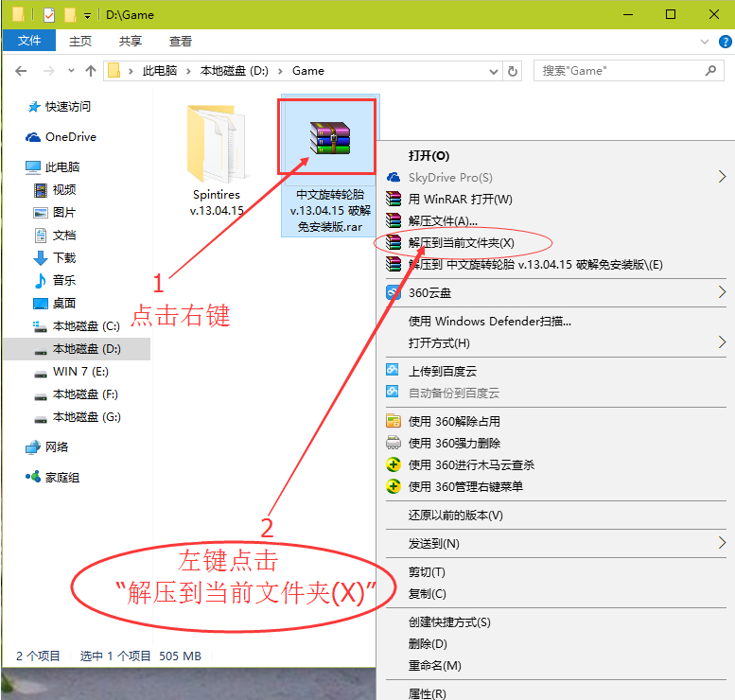735x700 pixels.
Task: Choose 自动备份到百度云
Action: pos(556,393)
